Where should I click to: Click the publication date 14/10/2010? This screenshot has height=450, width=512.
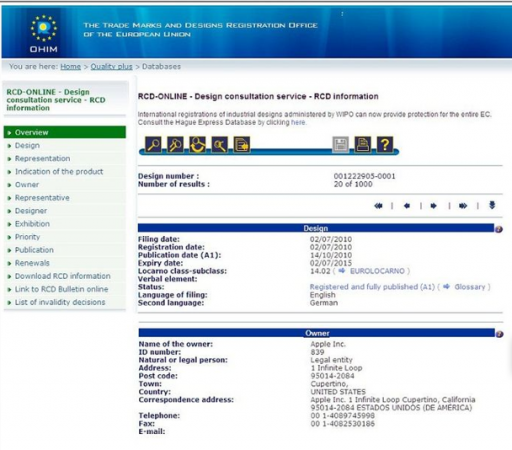(331, 255)
